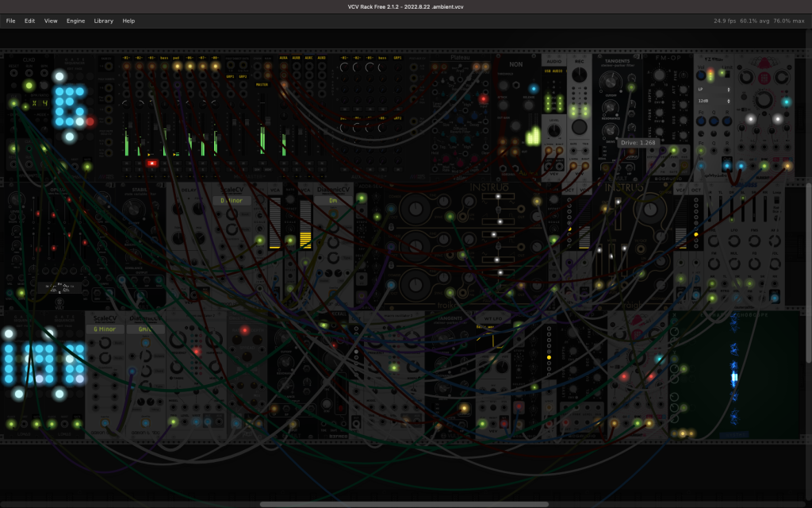Toggle the blue LED button on the NON module
This screenshot has height=508, width=812.
534,89
